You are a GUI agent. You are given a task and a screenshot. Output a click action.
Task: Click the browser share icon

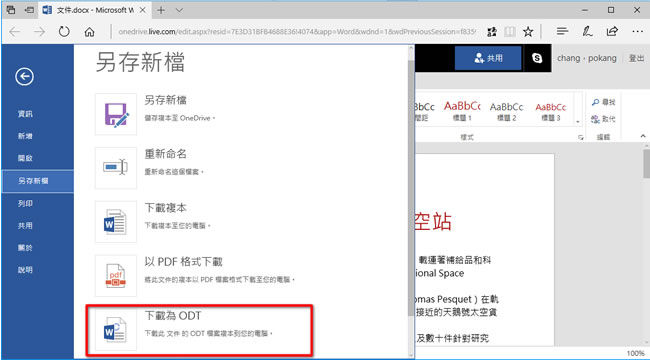click(x=612, y=32)
